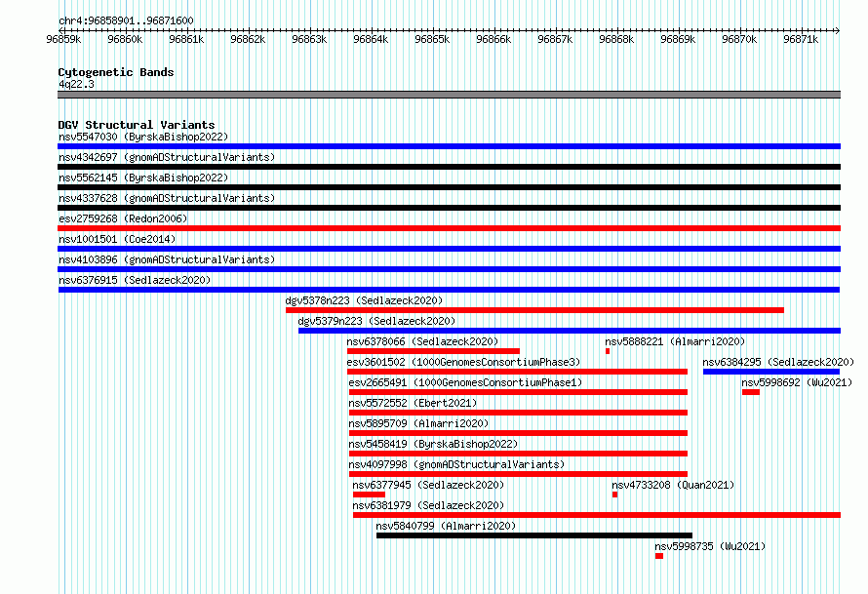This screenshot has width=868, height=594.
Task: Open nsv5458419 (ByrskaBishop2022) label
Action: click(x=433, y=444)
